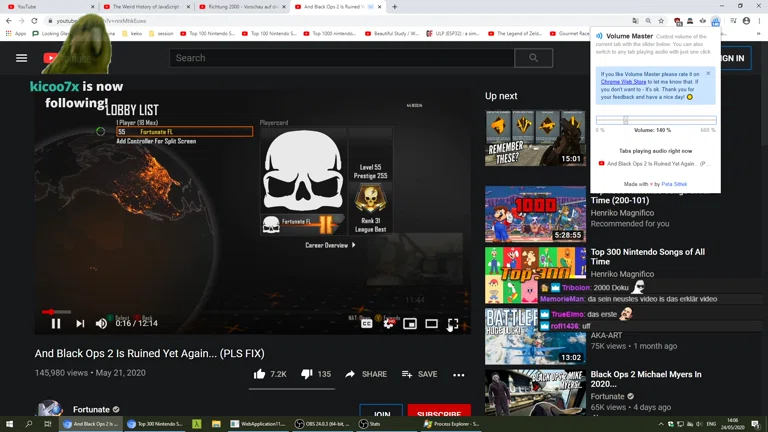Switch to theater mode icon
768x432 pixels.
click(x=432, y=323)
